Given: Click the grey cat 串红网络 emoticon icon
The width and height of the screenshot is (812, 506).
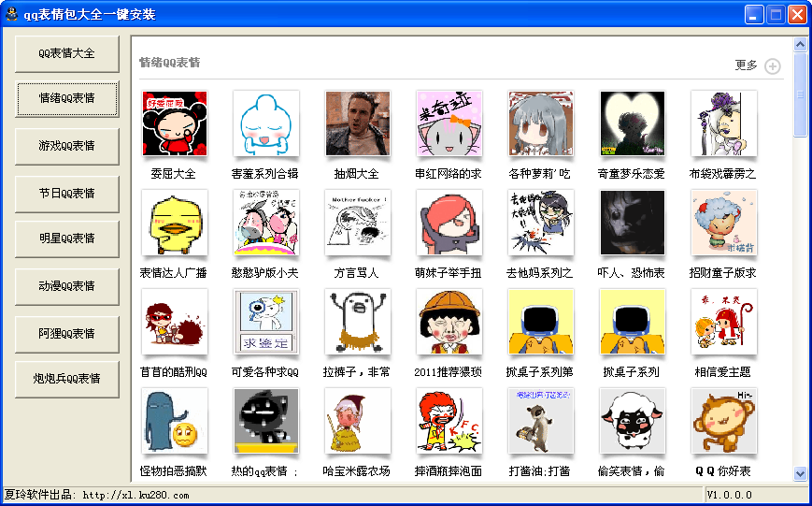Looking at the screenshot, I should [449, 123].
